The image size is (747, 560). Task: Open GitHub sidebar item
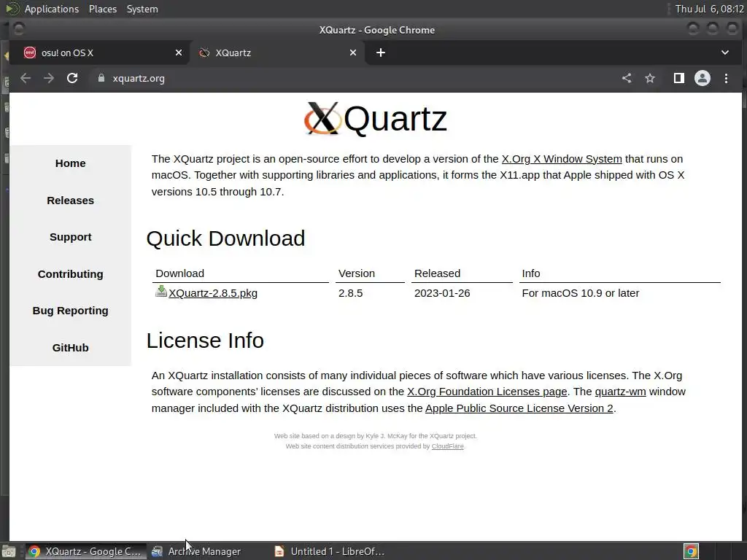71,348
